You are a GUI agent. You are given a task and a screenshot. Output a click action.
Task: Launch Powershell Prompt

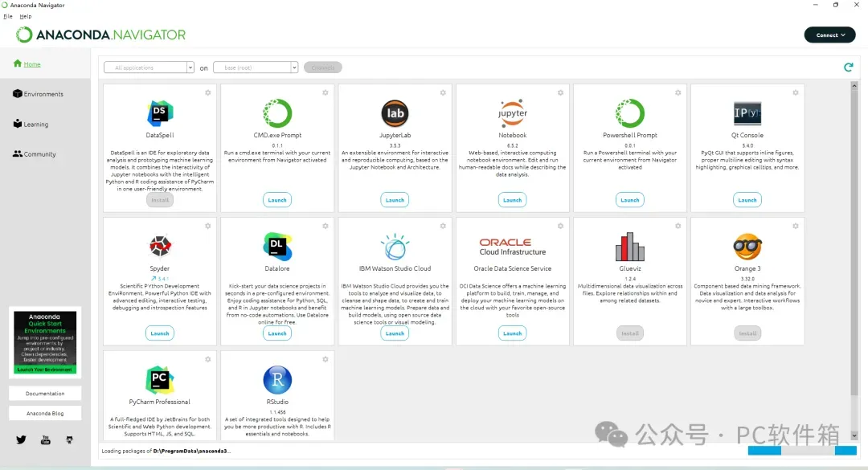pos(630,200)
